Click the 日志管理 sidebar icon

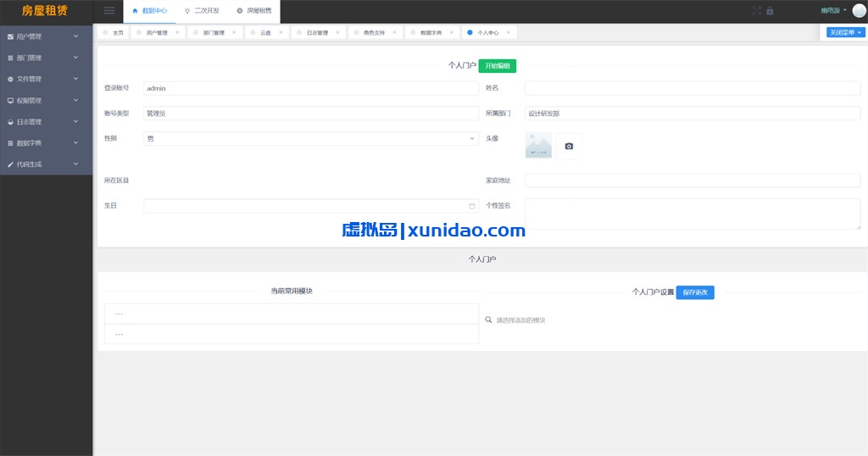[x=10, y=122]
